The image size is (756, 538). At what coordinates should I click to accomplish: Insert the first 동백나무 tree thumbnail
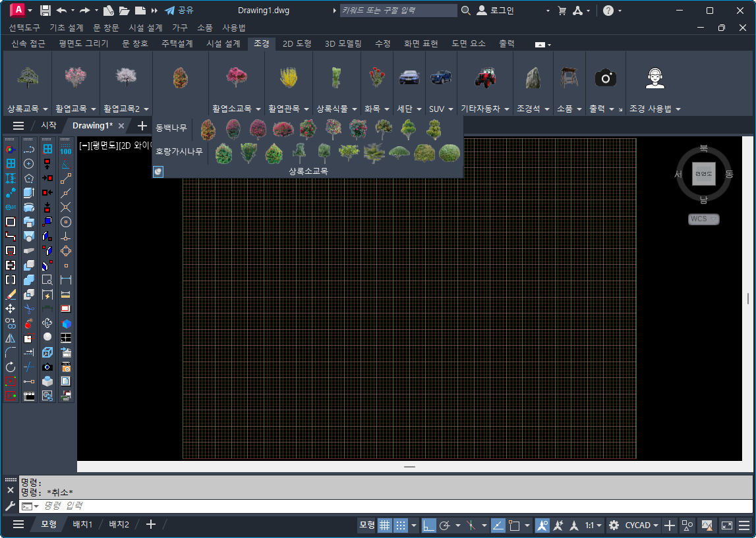(208, 129)
